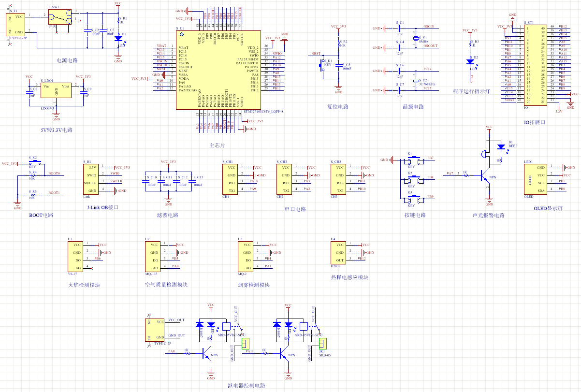The height and width of the screenshot is (392, 581).
Task: Select the S_SW1 power switch symbol
Action: [x=60, y=18]
